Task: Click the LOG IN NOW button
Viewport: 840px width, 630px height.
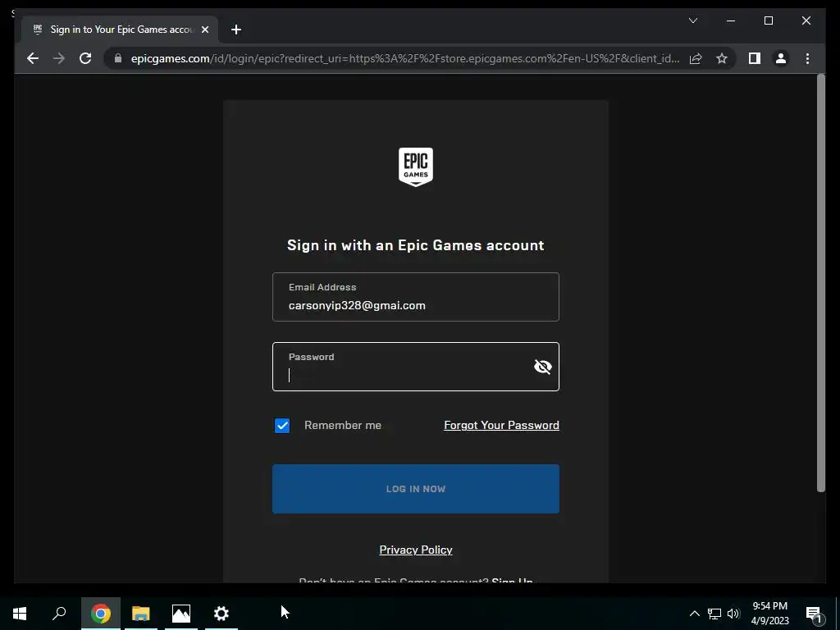Action: pyautogui.click(x=416, y=489)
